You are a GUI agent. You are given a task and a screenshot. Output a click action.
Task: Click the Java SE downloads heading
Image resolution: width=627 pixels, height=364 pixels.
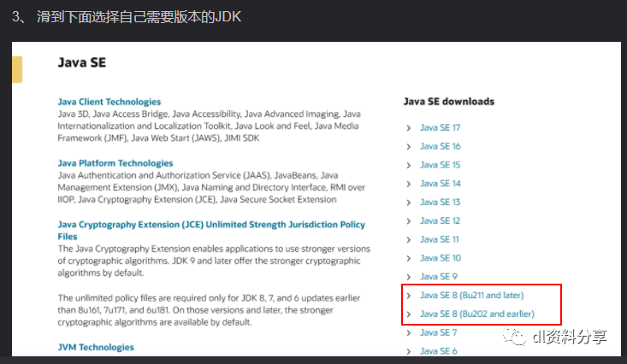(x=449, y=102)
